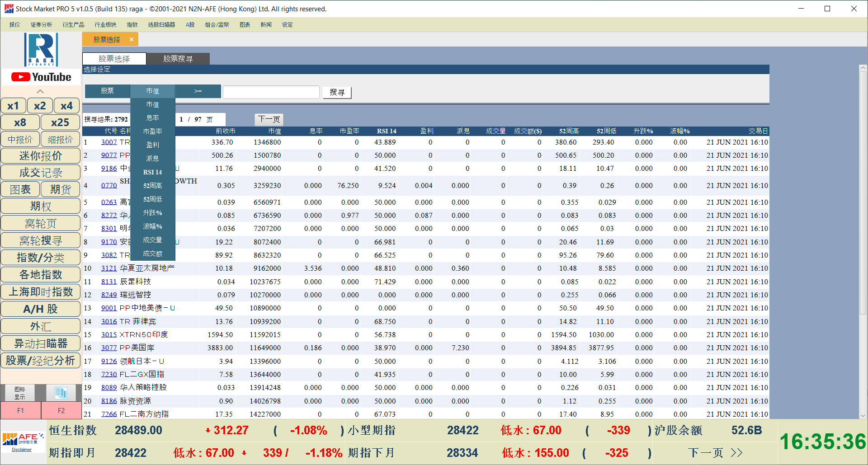Click the search value input field
This screenshot has height=465, width=868.
271,92
